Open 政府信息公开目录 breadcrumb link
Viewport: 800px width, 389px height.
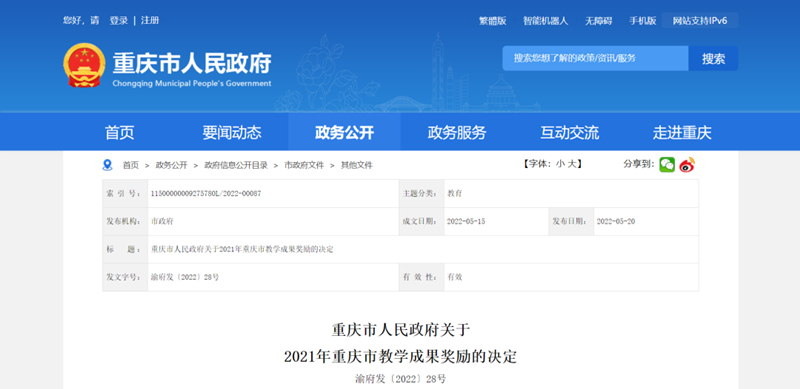(236, 165)
